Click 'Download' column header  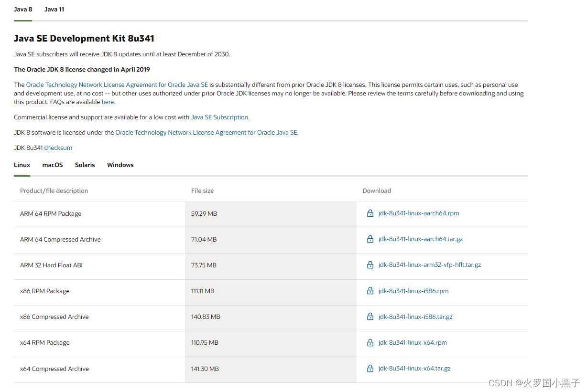point(377,191)
